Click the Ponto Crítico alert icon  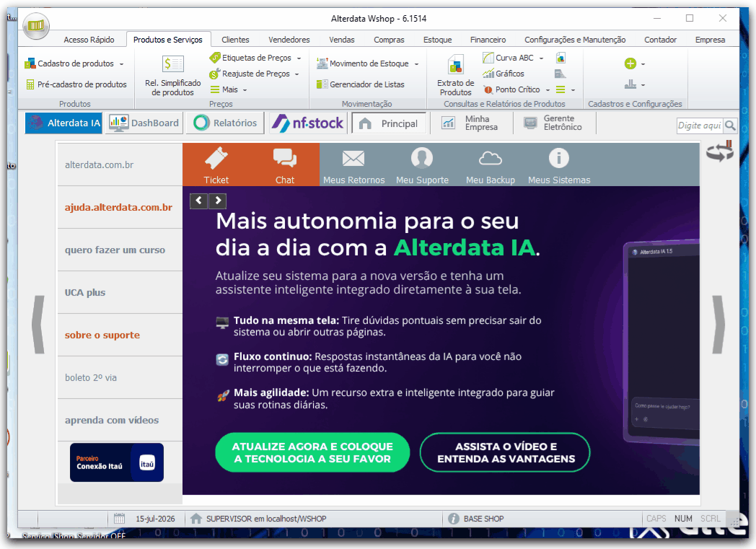click(488, 89)
